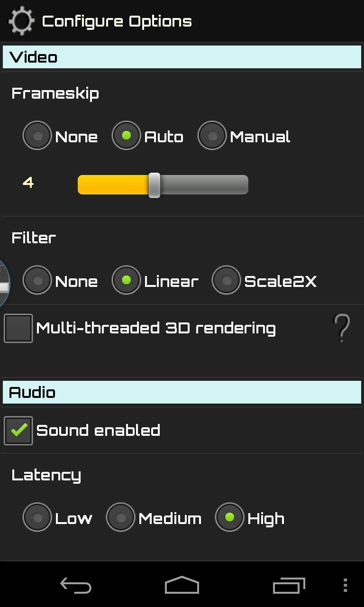The image size is (364, 607).
Task: Tap the Android home navigation icon
Action: (x=182, y=585)
